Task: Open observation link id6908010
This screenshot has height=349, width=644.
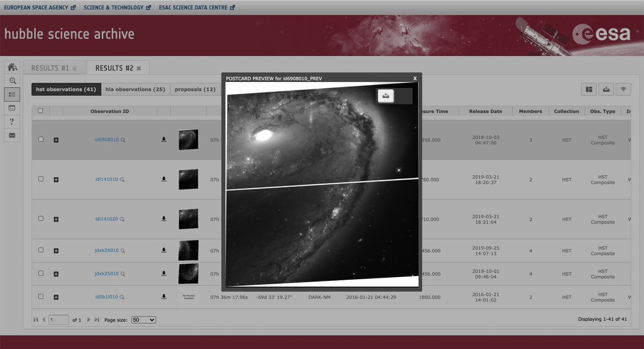Action: pos(107,139)
